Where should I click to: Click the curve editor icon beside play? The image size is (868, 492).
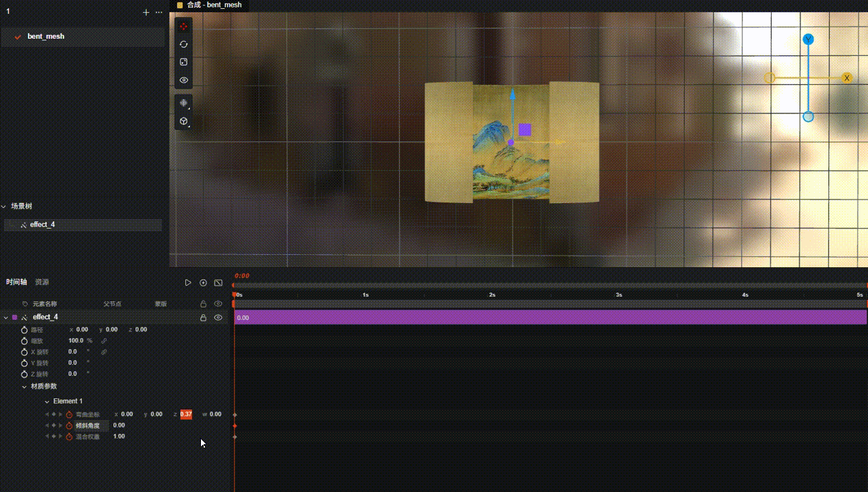(x=218, y=283)
